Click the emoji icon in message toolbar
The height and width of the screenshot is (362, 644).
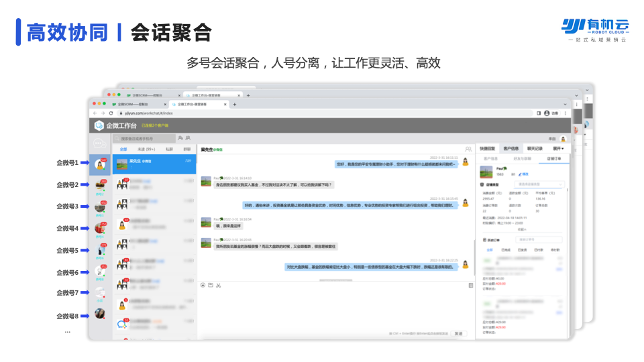coord(203,286)
